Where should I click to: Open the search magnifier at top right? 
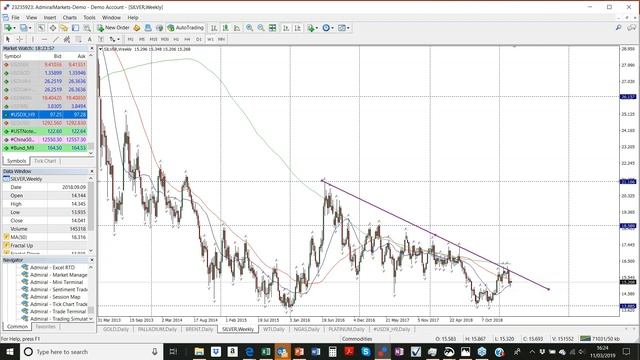click(x=618, y=28)
